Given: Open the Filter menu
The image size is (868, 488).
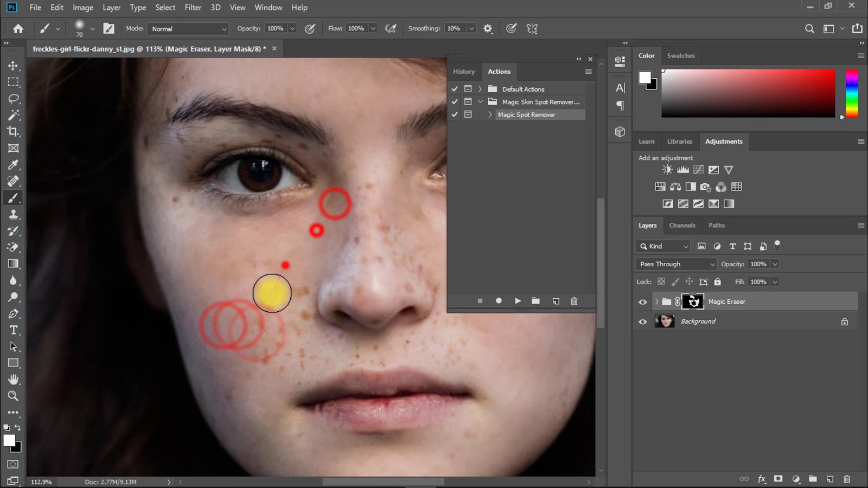Looking at the screenshot, I should point(193,8).
